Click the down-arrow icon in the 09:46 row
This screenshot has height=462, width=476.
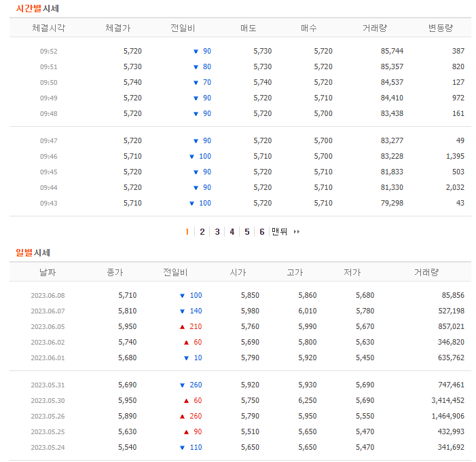[191, 157]
